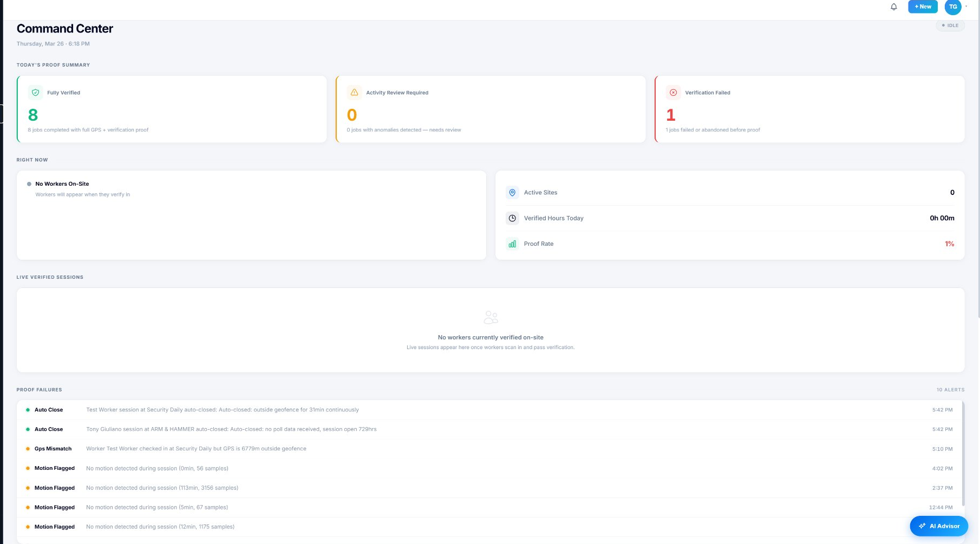Open the Tony Giuliano Auto Close alert
Viewport: 980px width, 544px height.
217,429
